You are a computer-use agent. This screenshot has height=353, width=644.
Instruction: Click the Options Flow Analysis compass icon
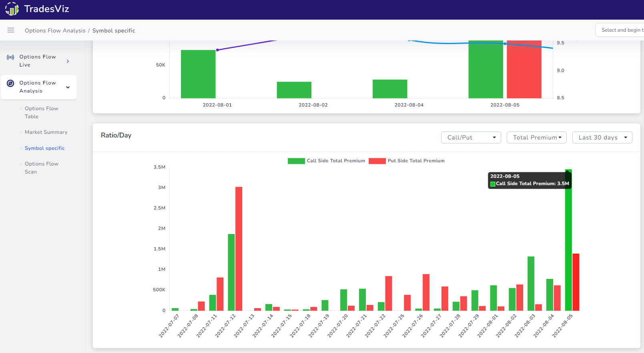[x=11, y=83]
